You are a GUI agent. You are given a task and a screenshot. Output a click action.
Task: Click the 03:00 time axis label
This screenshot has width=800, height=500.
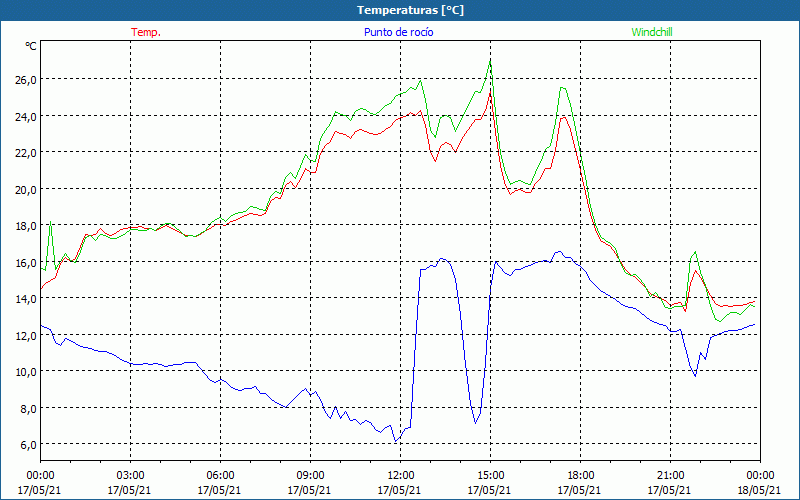pos(130,476)
